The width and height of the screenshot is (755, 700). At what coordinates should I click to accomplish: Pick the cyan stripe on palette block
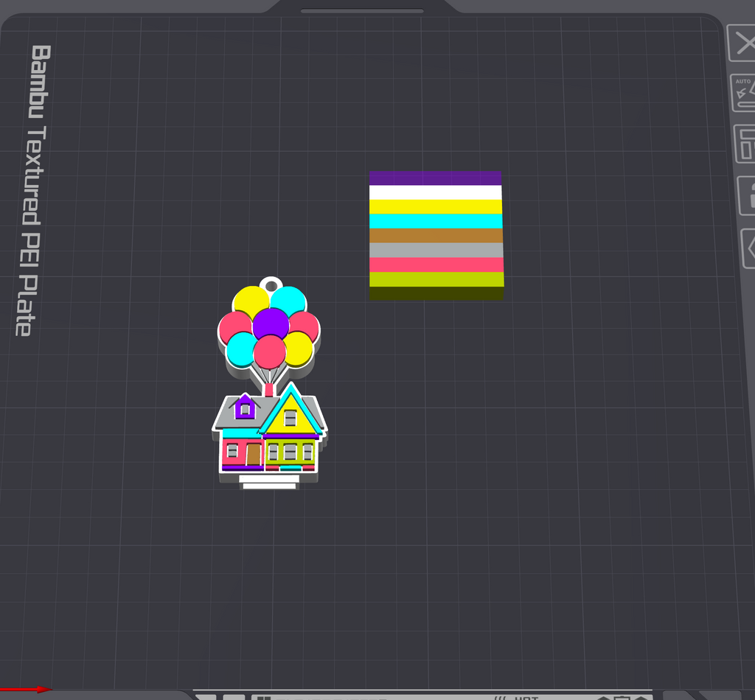436,221
